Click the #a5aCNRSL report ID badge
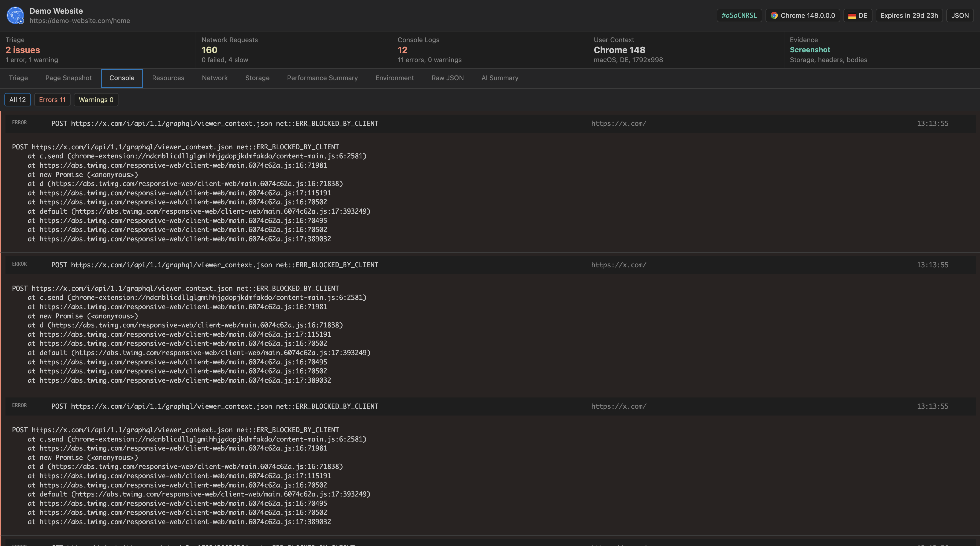The height and width of the screenshot is (546, 980). (739, 16)
